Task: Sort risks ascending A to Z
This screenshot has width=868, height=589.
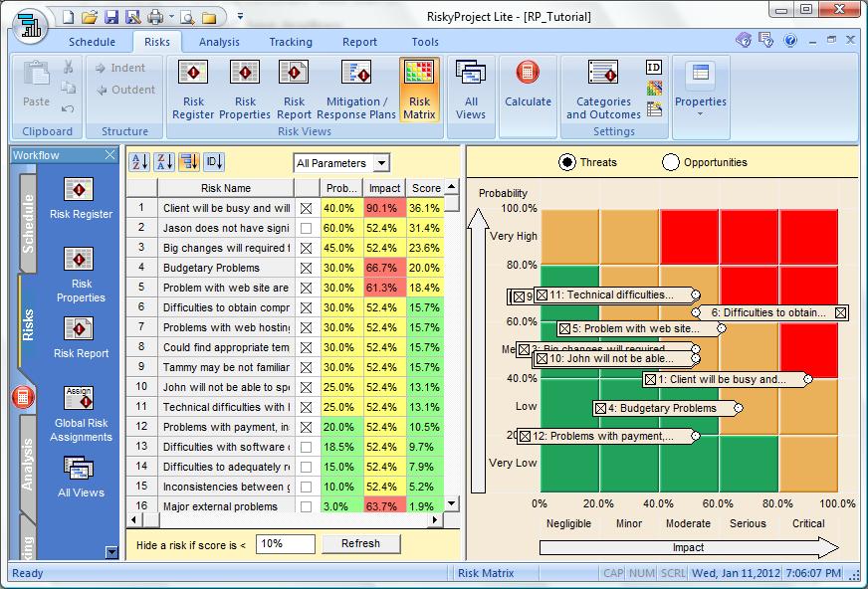Action: pyautogui.click(x=139, y=162)
